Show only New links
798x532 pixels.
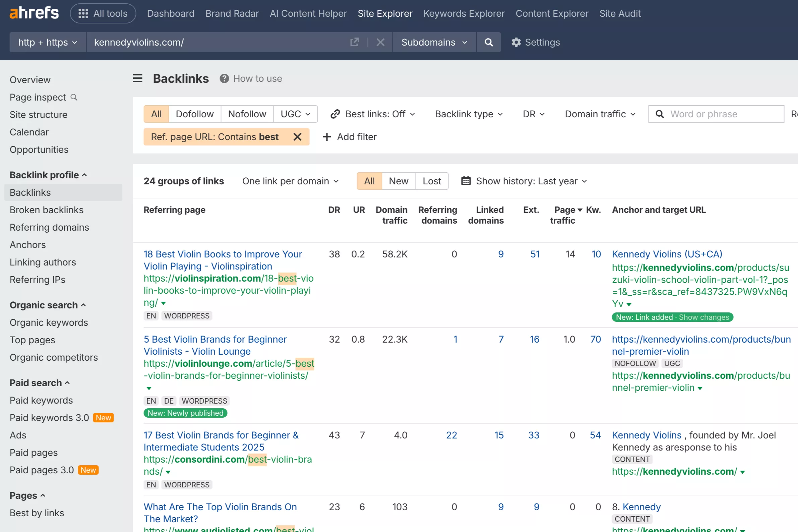click(398, 181)
